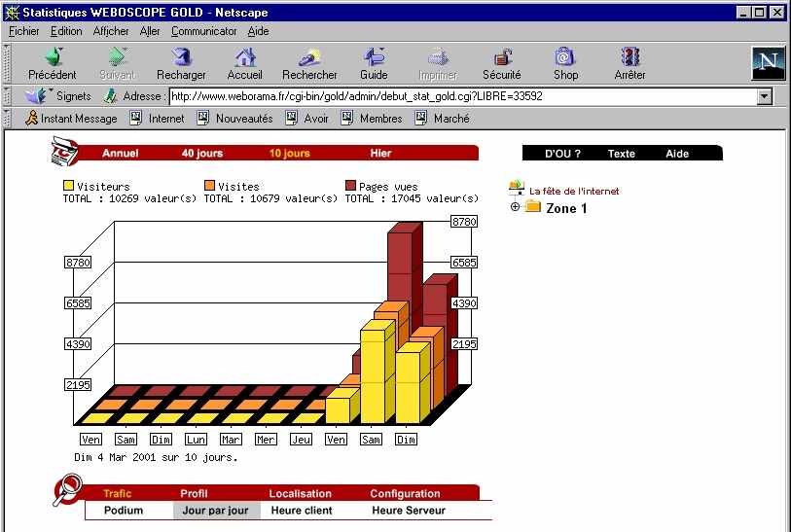Open the Aide menu
Screen dimensions: 791x532
tap(258, 31)
